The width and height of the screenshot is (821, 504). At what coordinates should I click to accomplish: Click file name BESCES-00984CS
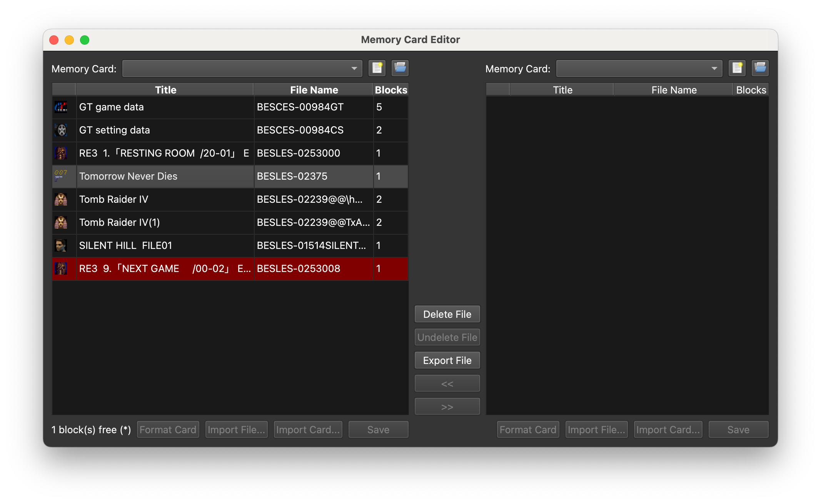[x=300, y=130]
